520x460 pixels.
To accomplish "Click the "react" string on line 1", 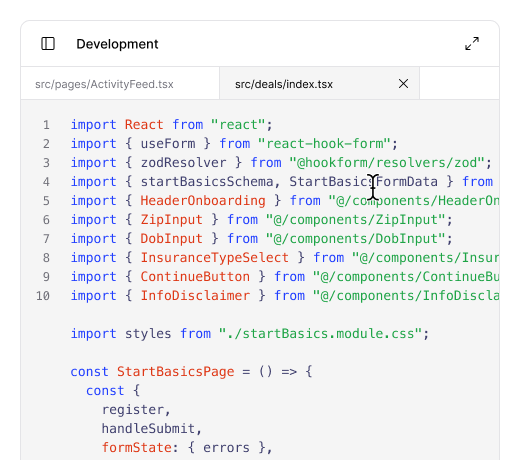I will click(x=238, y=125).
